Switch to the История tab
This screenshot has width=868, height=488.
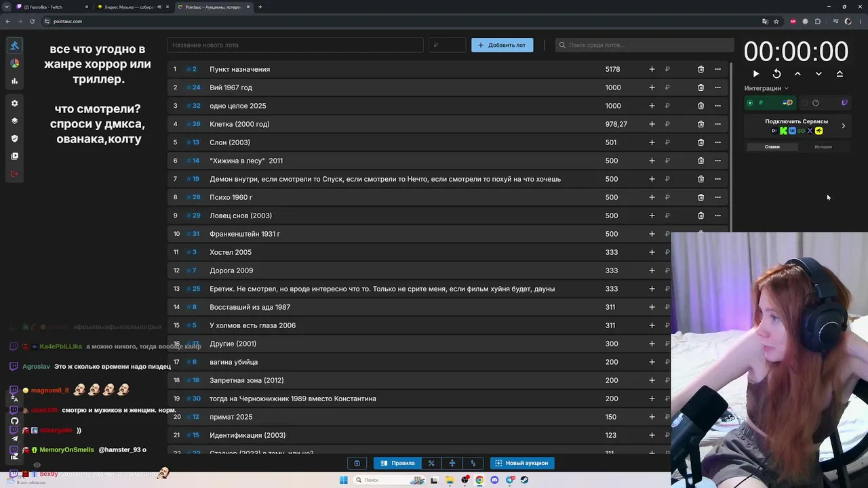click(x=823, y=146)
